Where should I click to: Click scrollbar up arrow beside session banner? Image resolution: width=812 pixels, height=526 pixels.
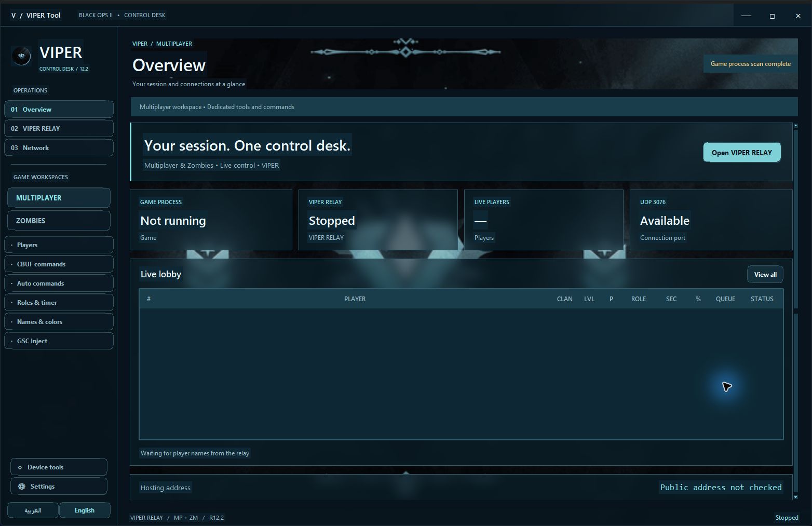795,126
